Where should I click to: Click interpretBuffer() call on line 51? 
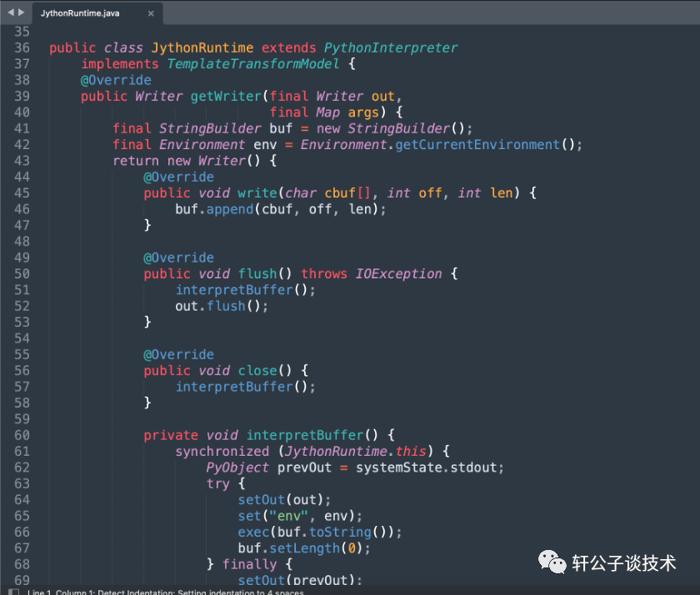(242, 290)
